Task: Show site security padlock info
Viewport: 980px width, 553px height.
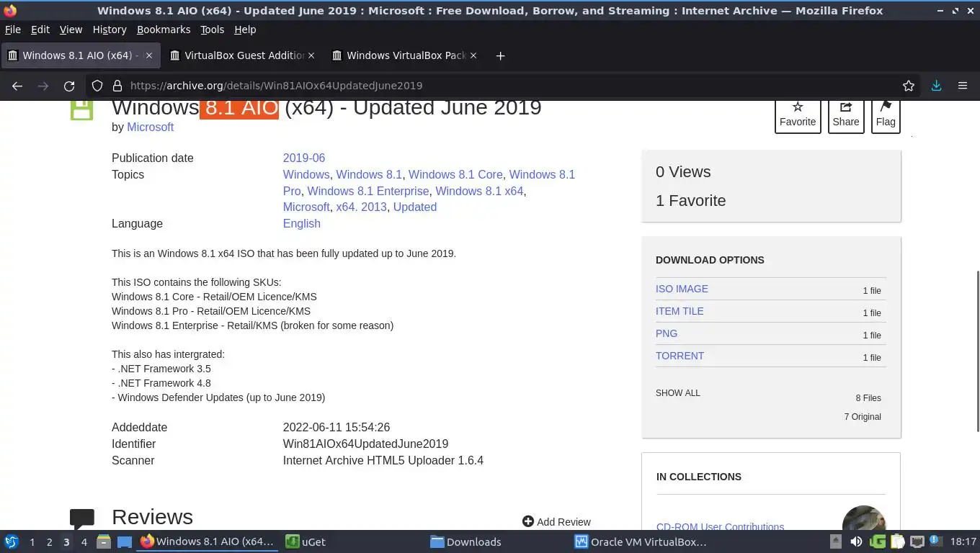Action: pyautogui.click(x=117, y=86)
